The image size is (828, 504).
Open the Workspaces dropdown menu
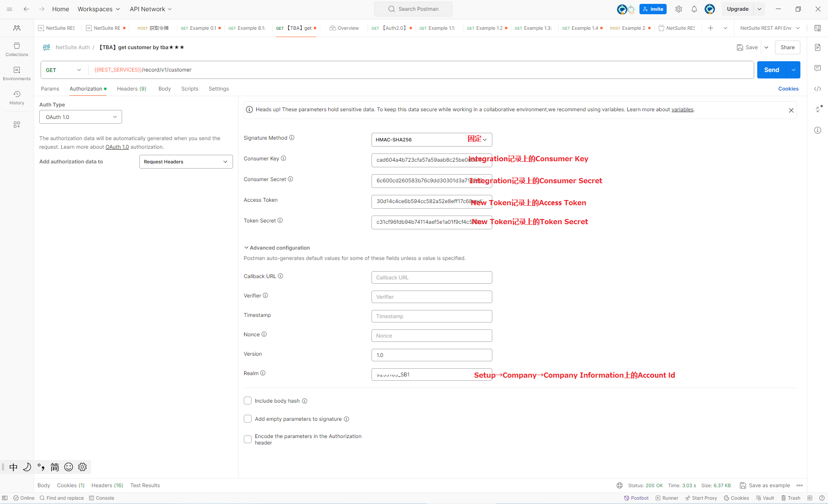[x=99, y=9]
